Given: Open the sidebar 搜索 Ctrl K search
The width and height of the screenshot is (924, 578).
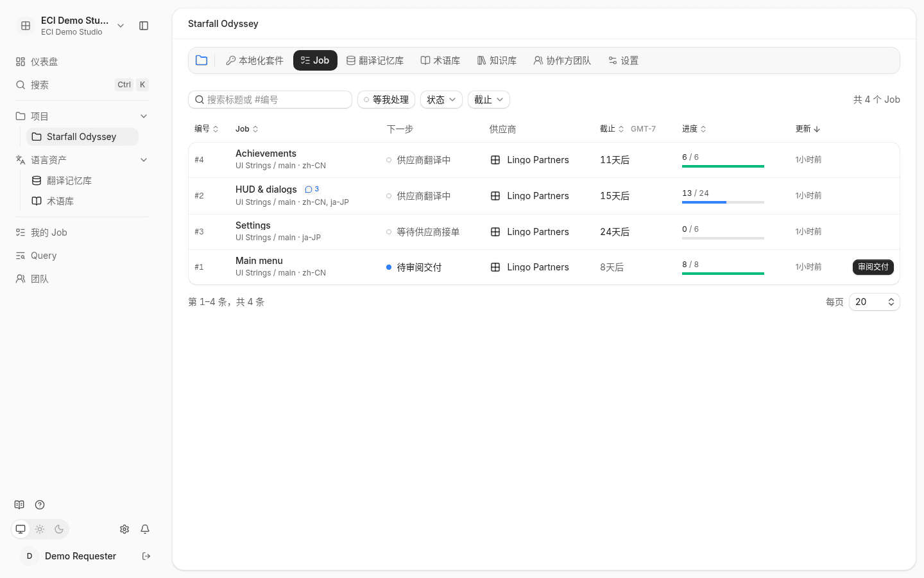Looking at the screenshot, I should 82,85.
